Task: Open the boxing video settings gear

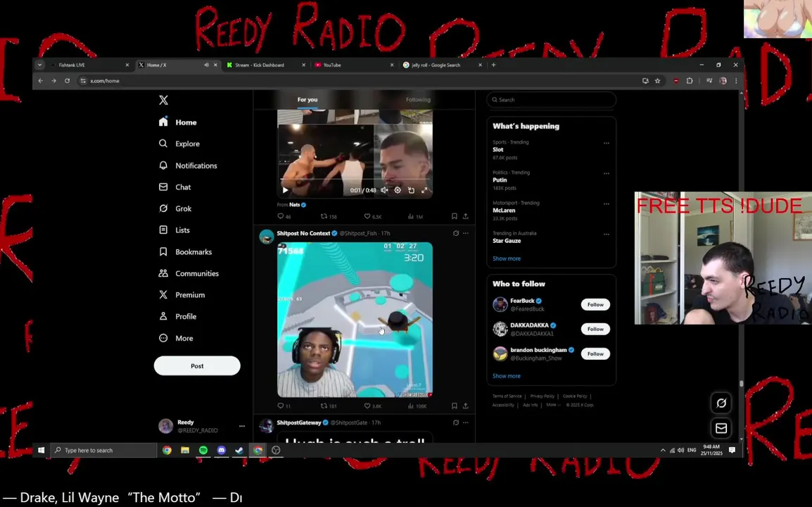Action: (397, 190)
